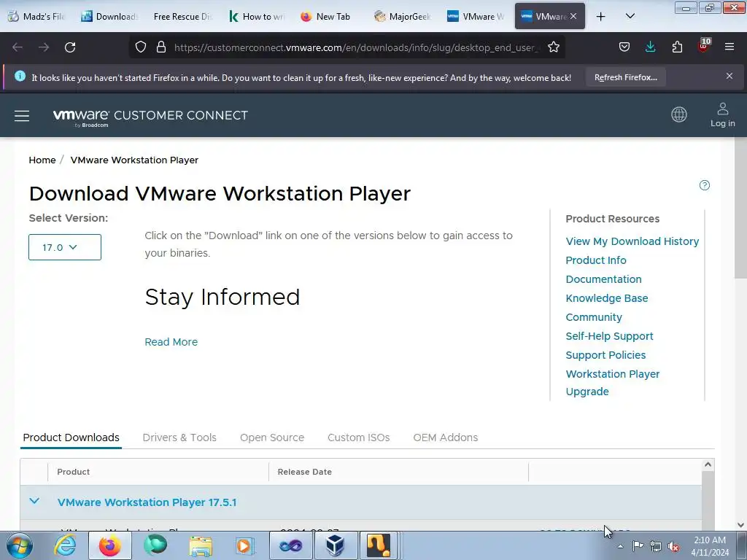Click the downloads table scroll up arrow
Viewport: 747px width, 560px height.
[x=708, y=464]
